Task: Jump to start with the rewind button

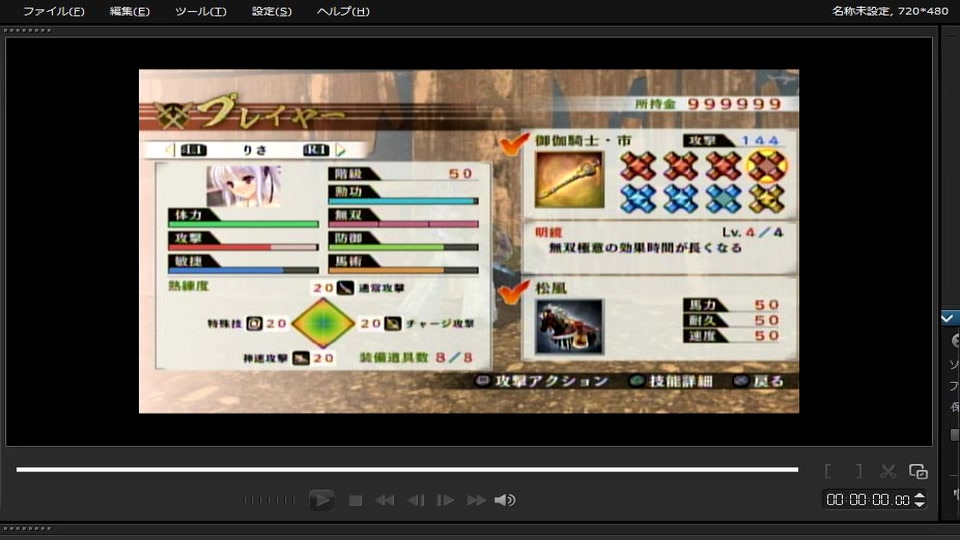Action: (x=384, y=501)
